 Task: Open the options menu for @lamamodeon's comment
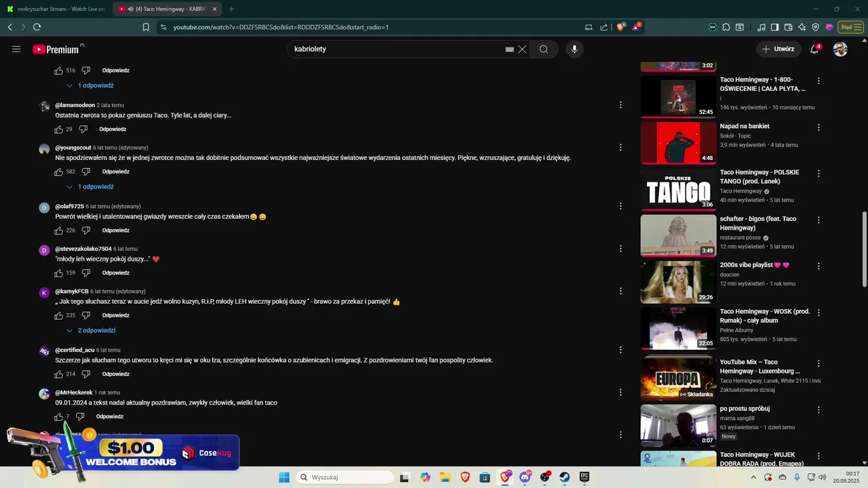pyautogui.click(x=620, y=105)
